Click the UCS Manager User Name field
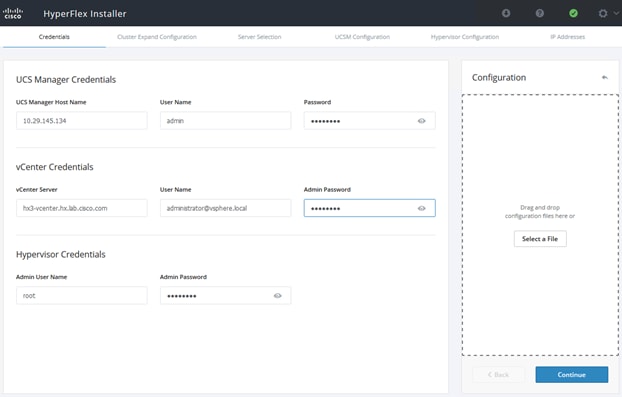This screenshot has width=622, height=397. pyautogui.click(x=225, y=121)
